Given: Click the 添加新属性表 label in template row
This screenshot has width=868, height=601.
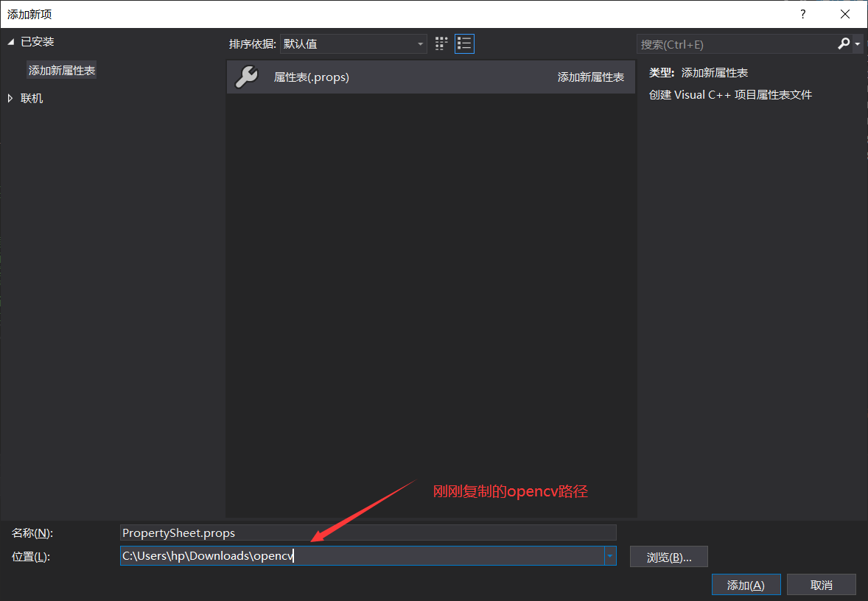Looking at the screenshot, I should [591, 77].
